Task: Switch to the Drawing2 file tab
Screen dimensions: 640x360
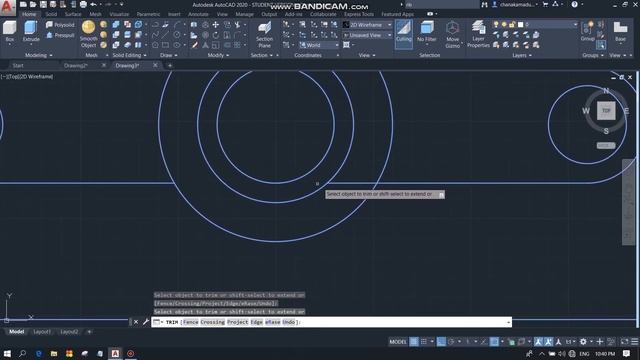Action: (x=76, y=65)
